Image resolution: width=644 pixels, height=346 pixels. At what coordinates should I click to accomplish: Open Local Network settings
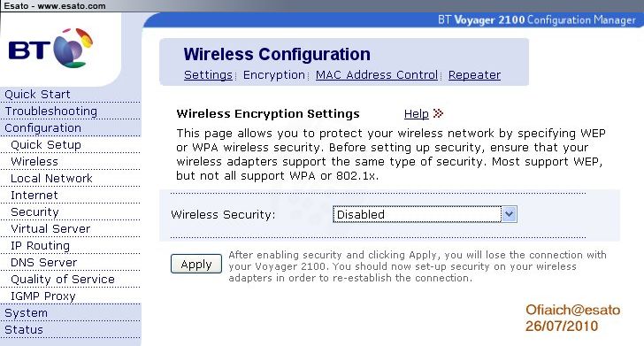pyautogui.click(x=51, y=179)
